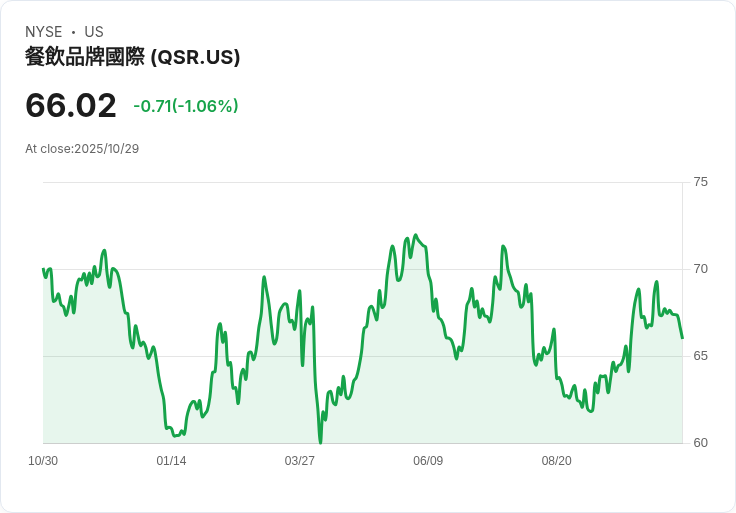Click the 01/14 x-axis date label
Image resolution: width=736 pixels, height=513 pixels.
pyautogui.click(x=171, y=461)
